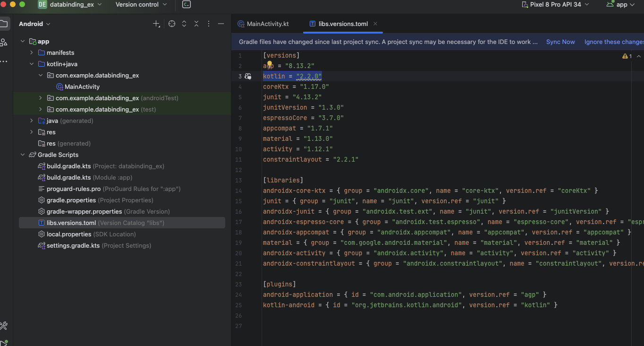
Task: Click the lightbulb quick-fix icon in editor
Action: pyautogui.click(x=270, y=64)
